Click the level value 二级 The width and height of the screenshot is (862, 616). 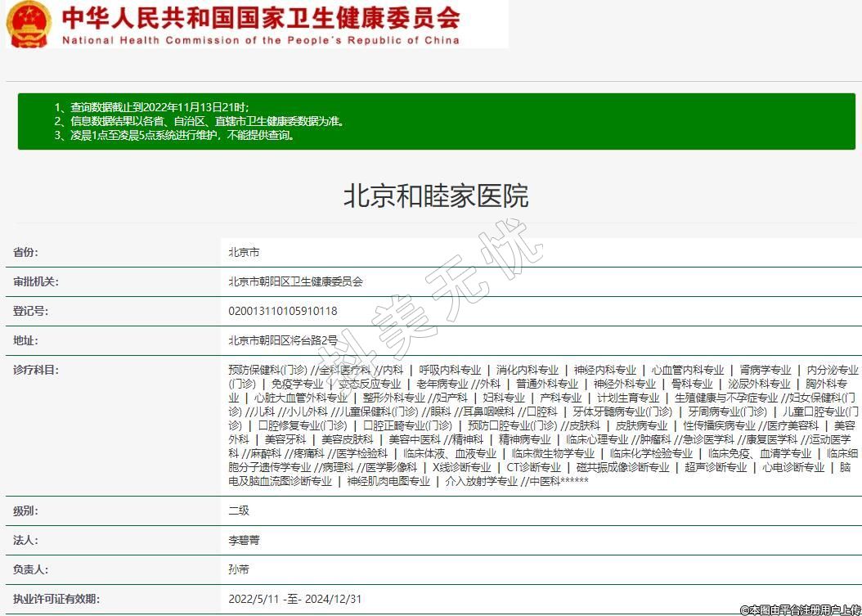pos(238,511)
